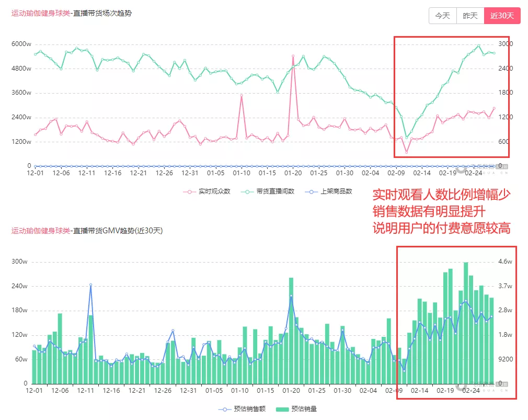528x420 pixels.
Task: Toggle the 实时观众数 legend series
Action: coord(206,191)
